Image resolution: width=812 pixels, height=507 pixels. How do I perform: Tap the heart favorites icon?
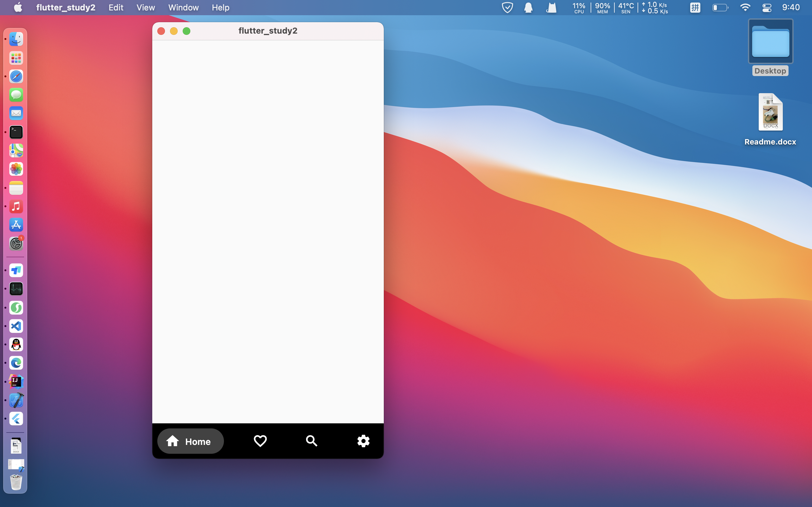pos(260,441)
